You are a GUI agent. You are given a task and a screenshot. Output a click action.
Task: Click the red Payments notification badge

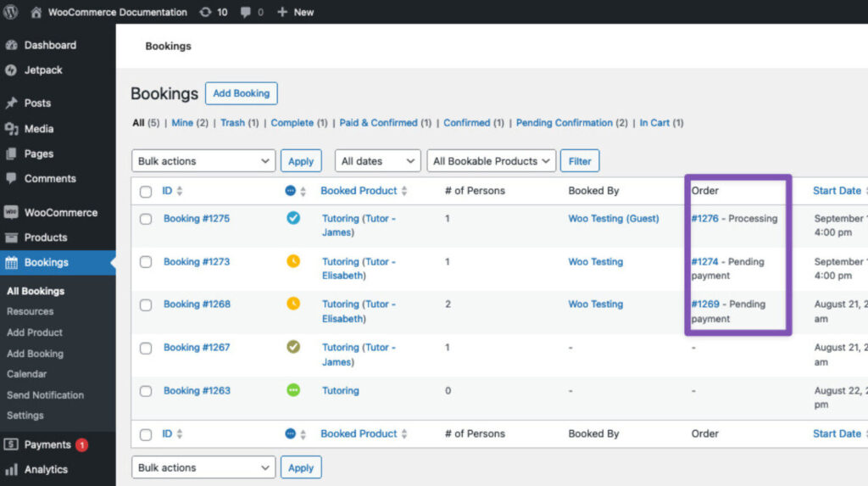[82, 444]
